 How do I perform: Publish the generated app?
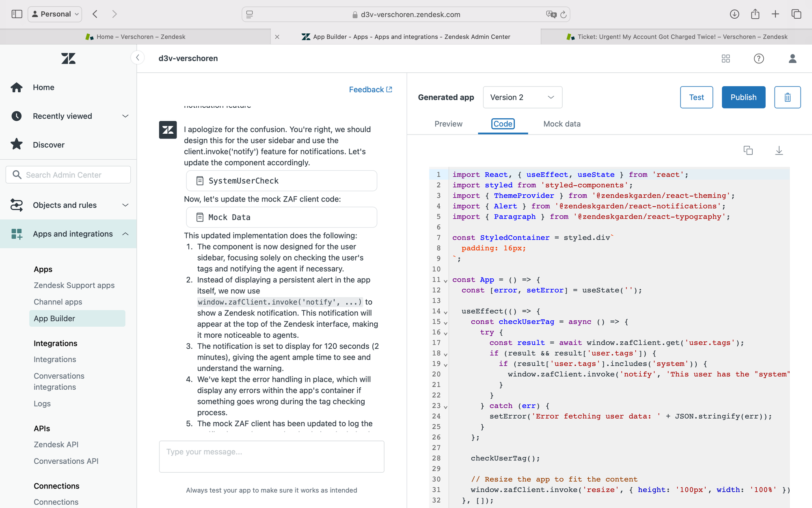pos(743,97)
